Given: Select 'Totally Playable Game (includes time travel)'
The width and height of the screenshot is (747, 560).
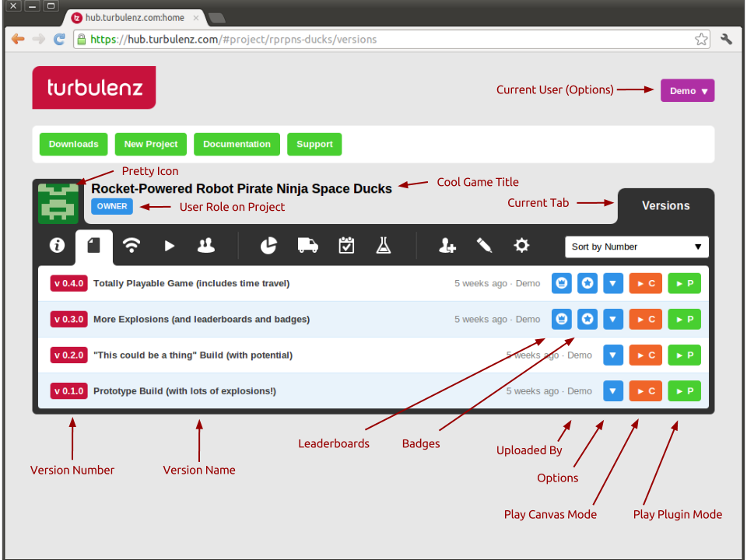Looking at the screenshot, I should coord(191,283).
